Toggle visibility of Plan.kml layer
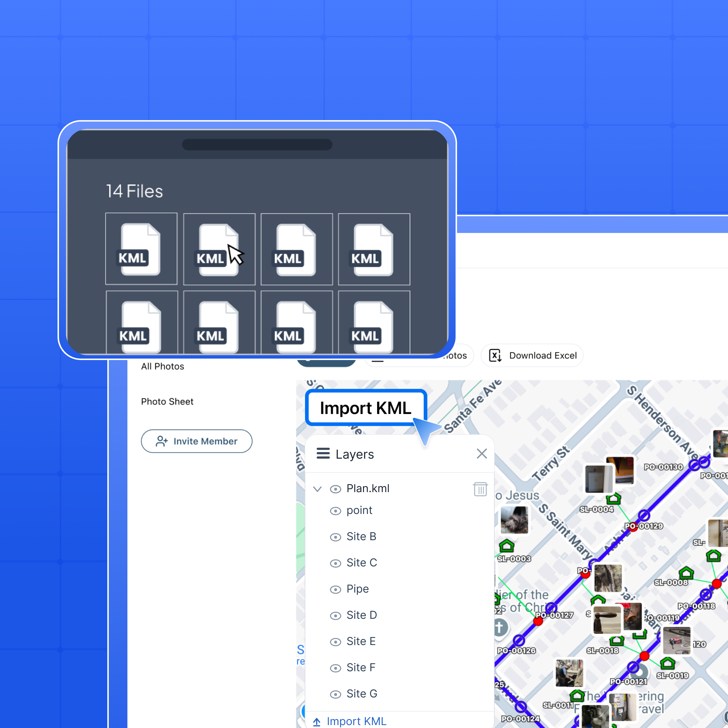The width and height of the screenshot is (728, 728). click(x=335, y=489)
